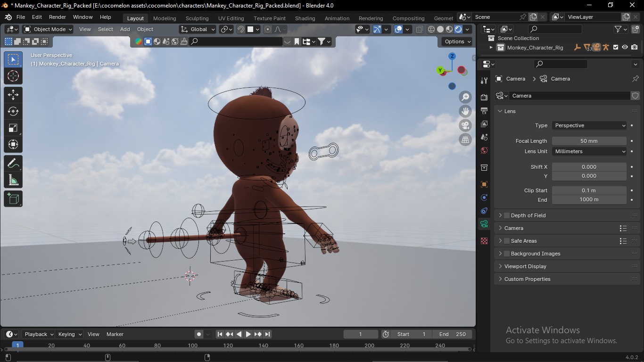Pick the Transform tool

(x=13, y=144)
